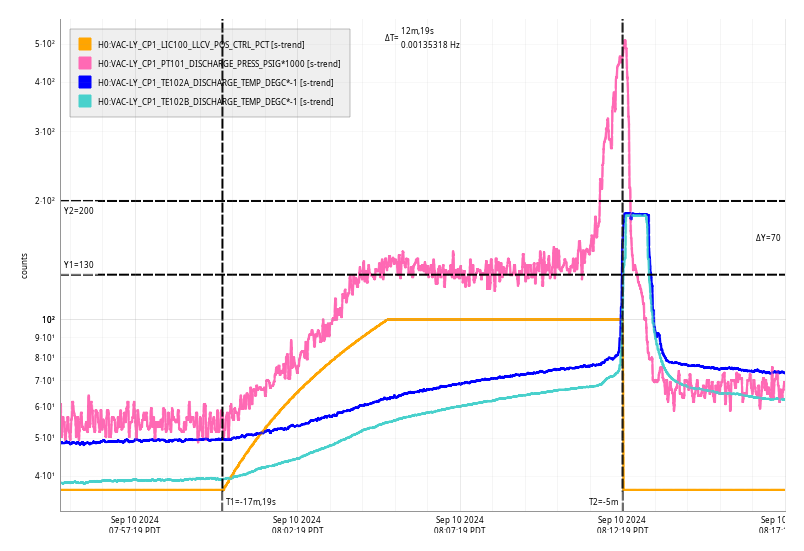
Task: Click the 6·10¹ y-axis tick label
Action: click(x=45, y=406)
